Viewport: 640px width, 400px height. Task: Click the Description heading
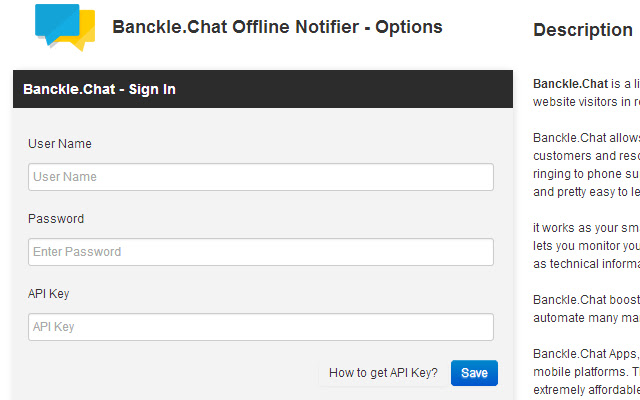582,30
